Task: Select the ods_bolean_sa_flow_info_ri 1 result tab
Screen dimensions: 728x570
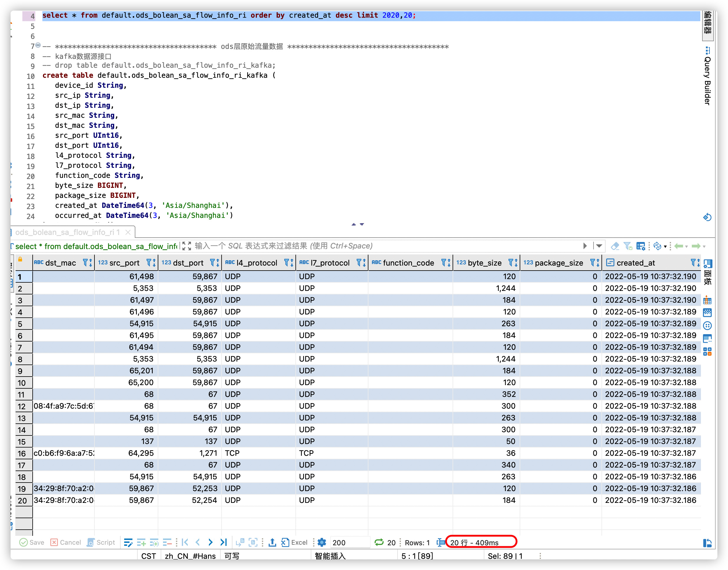Action: pyautogui.click(x=67, y=232)
